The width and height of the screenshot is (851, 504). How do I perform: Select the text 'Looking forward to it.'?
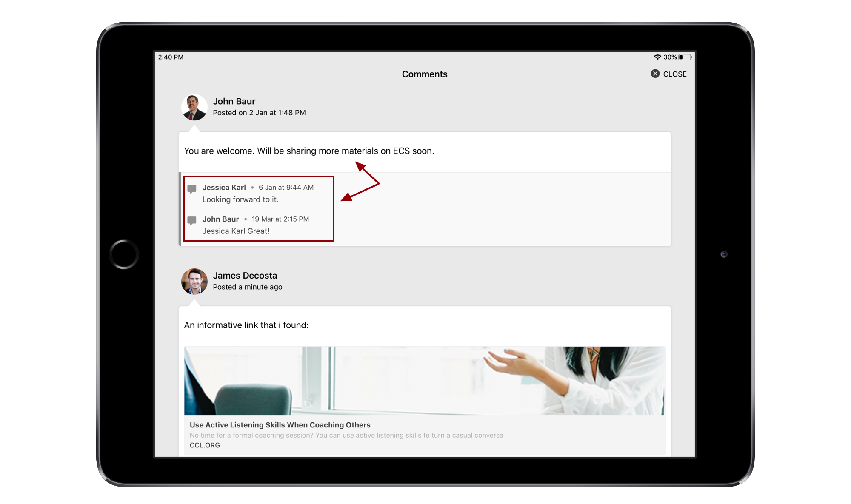pos(240,199)
